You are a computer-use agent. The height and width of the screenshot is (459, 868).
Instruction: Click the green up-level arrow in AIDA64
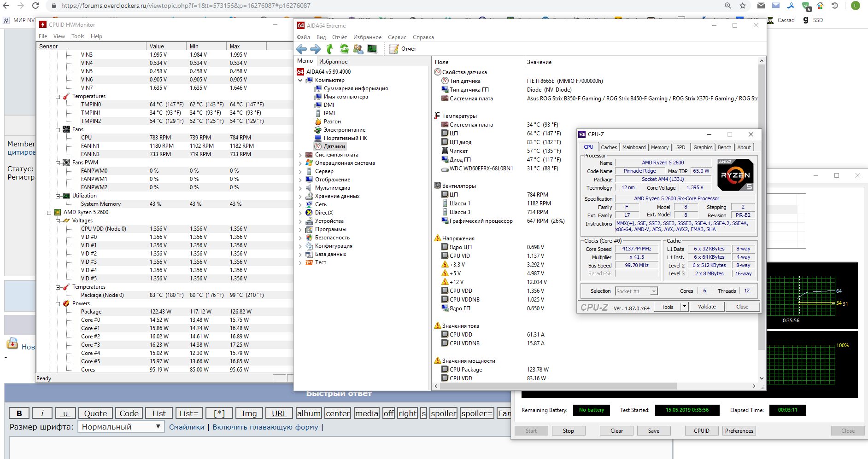329,49
